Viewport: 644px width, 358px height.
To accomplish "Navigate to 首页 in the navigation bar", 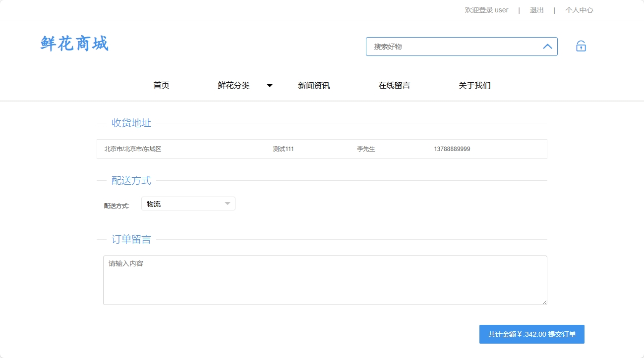I will pyautogui.click(x=161, y=85).
